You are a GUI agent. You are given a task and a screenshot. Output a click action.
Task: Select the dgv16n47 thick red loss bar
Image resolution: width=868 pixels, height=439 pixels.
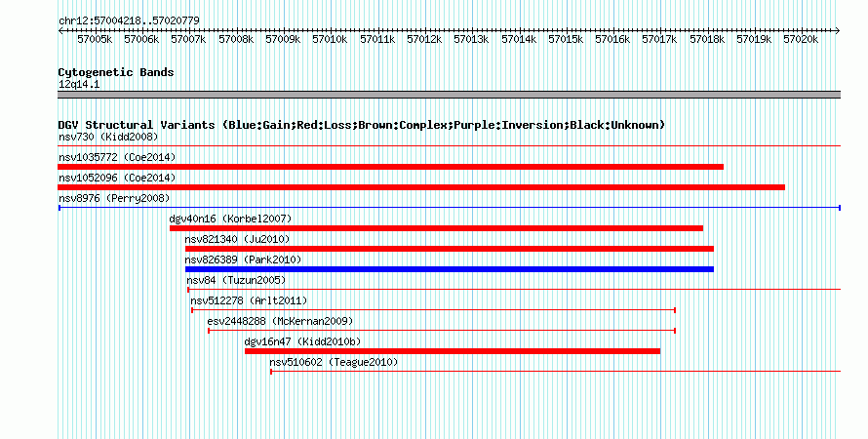453,351
